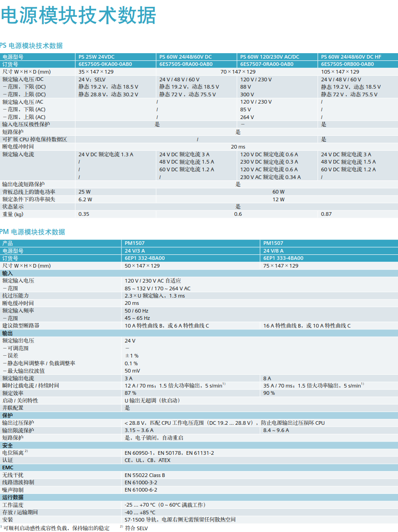Click order number 6EP1 332-4BA00
This screenshot has height=532, width=398.
point(145,258)
